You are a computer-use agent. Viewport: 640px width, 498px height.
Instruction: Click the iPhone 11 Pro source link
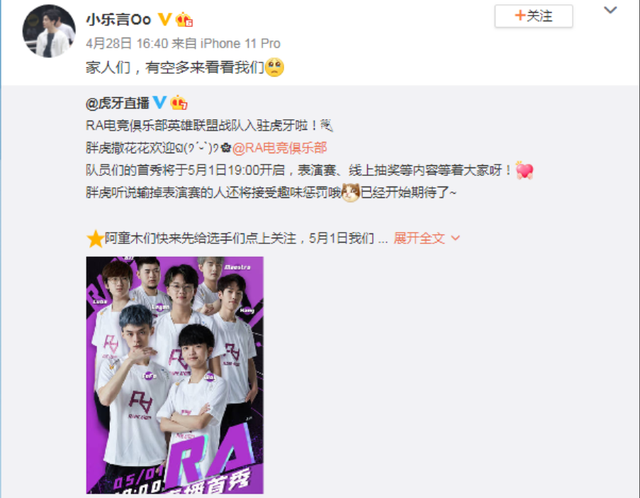[240, 43]
